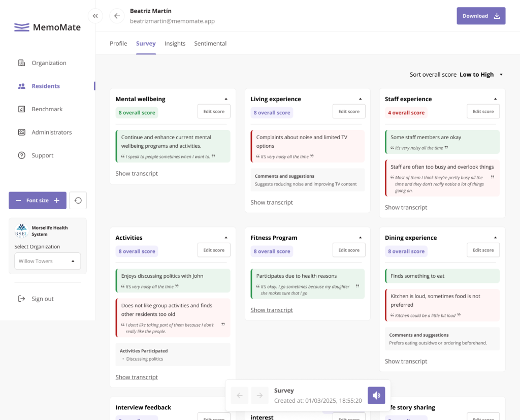Open Benchmark in the sidebar
This screenshot has width=520, height=420.
coord(47,109)
